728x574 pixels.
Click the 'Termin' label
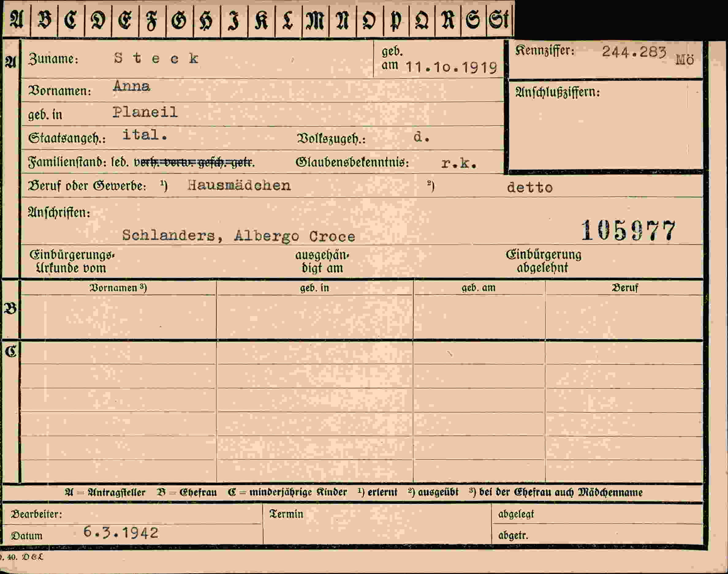coord(286,514)
